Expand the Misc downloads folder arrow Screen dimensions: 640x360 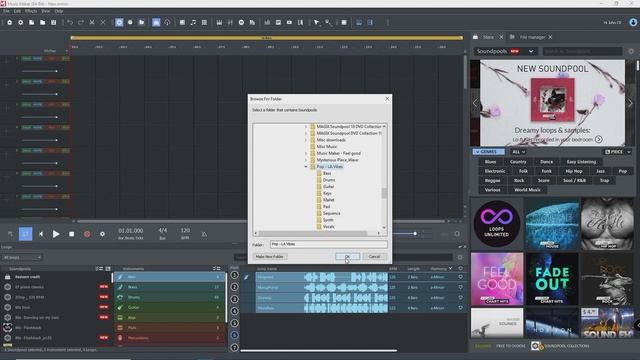click(306, 140)
